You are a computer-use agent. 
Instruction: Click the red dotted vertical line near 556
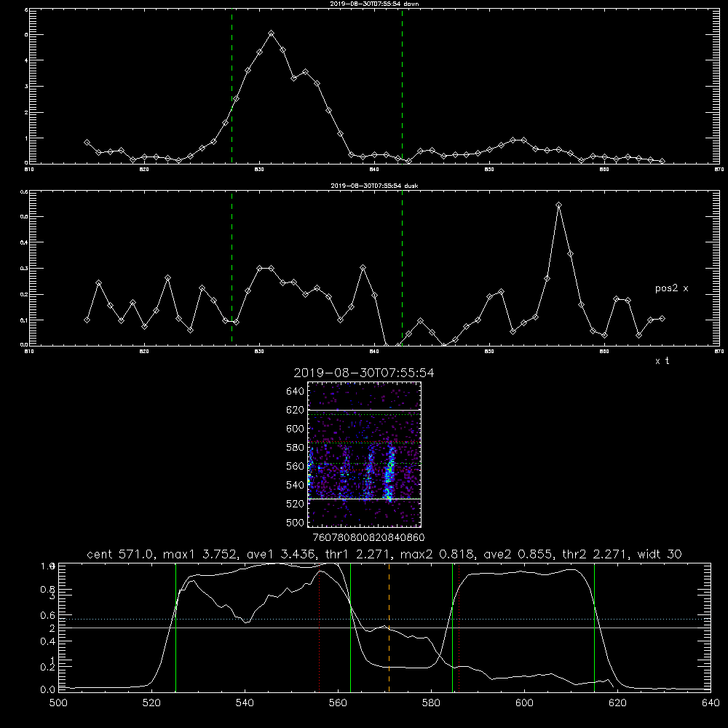320,628
